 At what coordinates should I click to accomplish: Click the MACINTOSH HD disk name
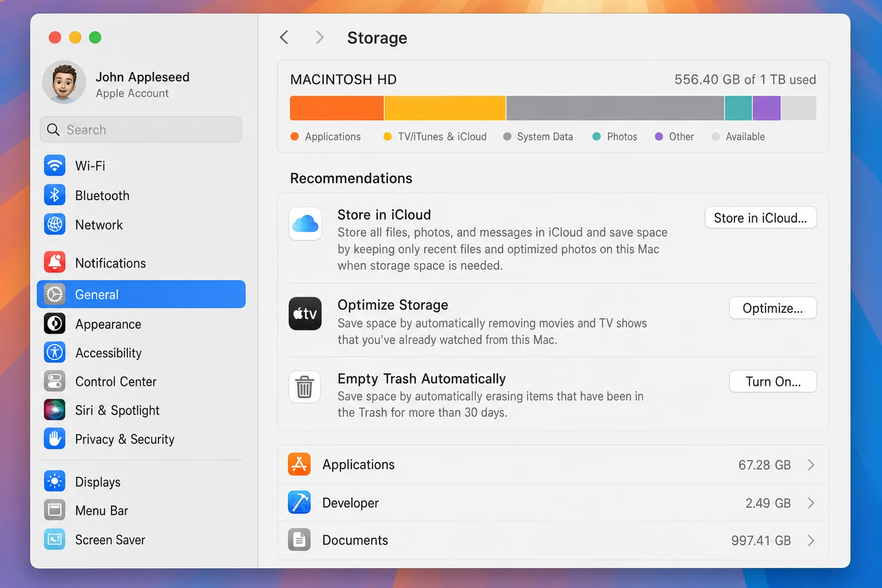click(343, 79)
